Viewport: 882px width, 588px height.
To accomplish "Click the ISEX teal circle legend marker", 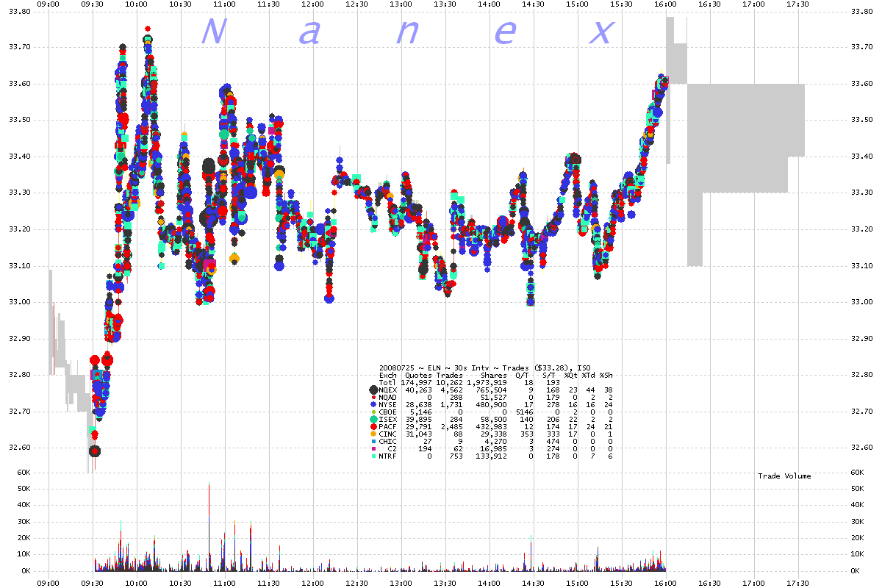I will (373, 420).
